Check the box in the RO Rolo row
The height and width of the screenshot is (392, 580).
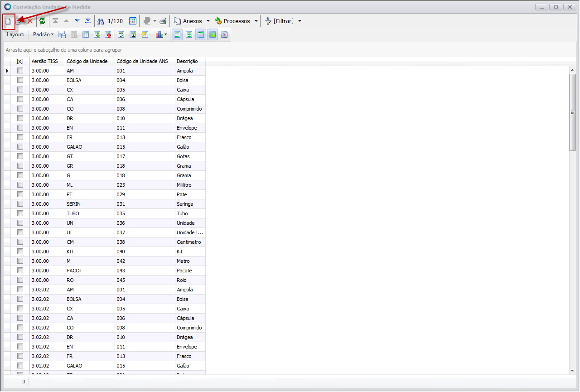pos(20,280)
